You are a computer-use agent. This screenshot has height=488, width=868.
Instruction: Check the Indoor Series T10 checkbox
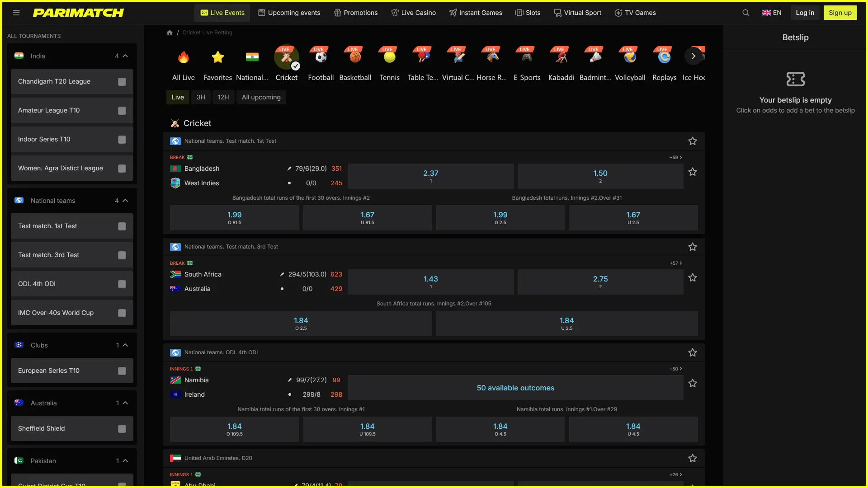pos(122,140)
